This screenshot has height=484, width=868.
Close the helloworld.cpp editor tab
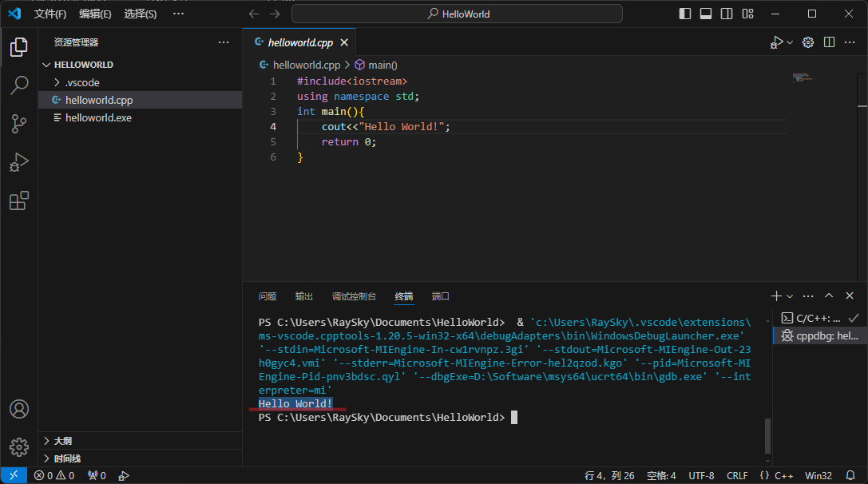point(344,42)
